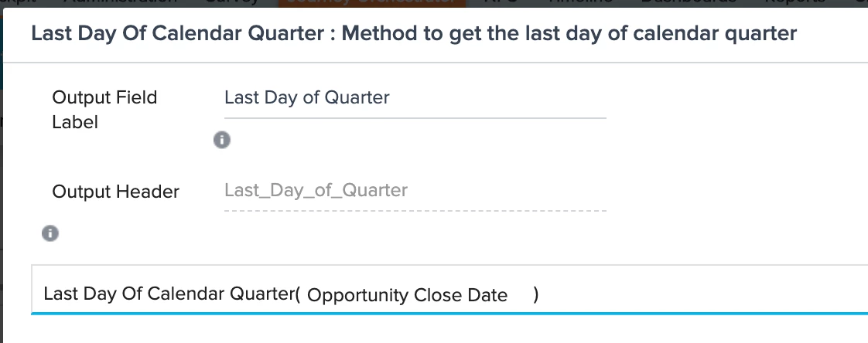The height and width of the screenshot is (343, 868).
Task: Click the info icon below Output Header
Action: tap(50, 233)
